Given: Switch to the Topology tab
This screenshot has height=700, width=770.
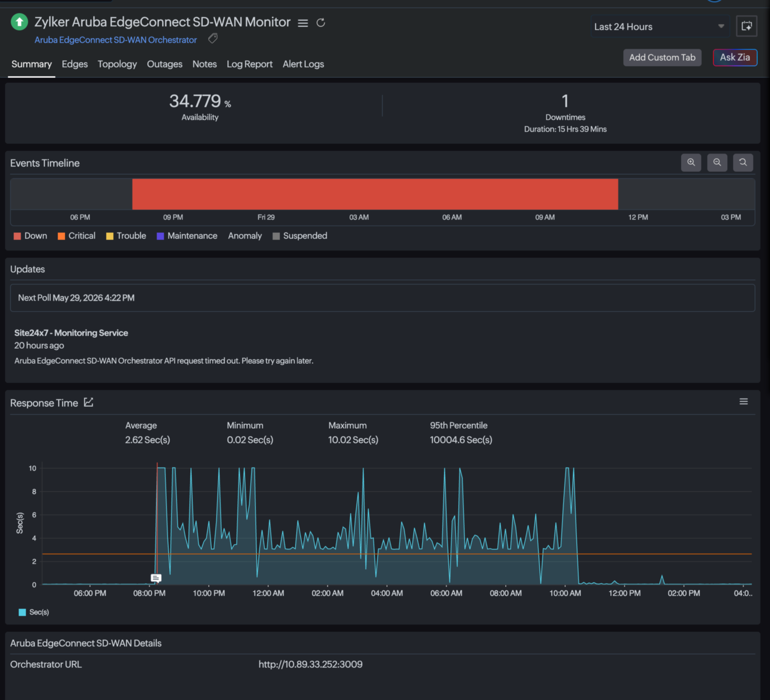Looking at the screenshot, I should (x=117, y=64).
